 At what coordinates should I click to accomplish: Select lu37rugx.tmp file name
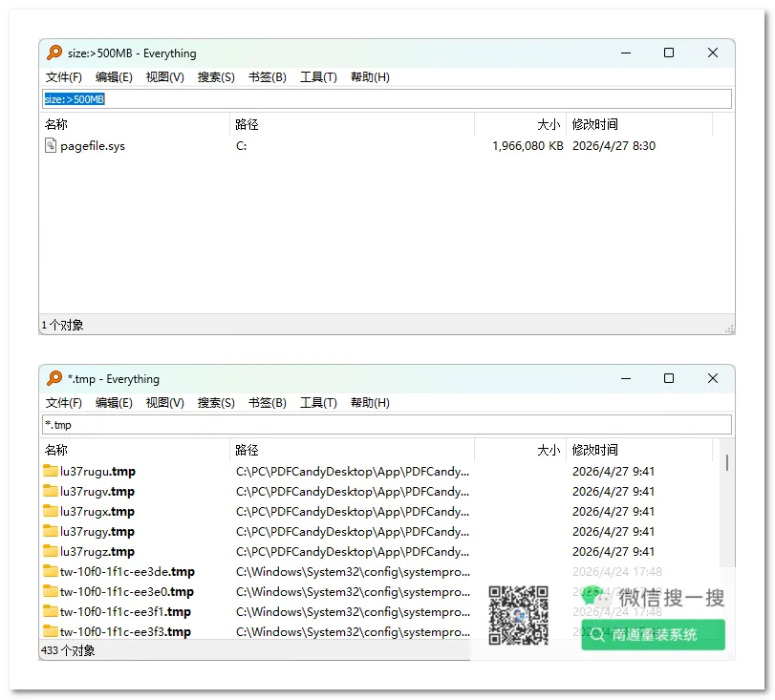(97, 511)
